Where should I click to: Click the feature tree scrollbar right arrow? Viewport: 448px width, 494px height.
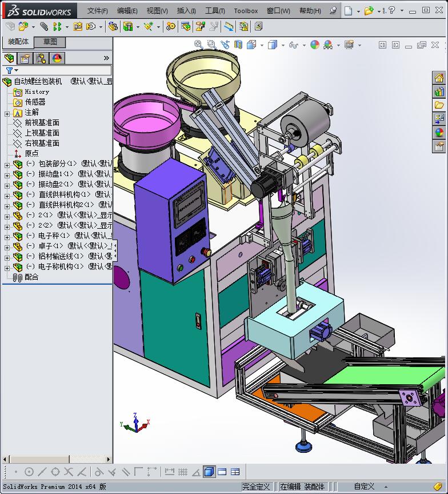109,459
